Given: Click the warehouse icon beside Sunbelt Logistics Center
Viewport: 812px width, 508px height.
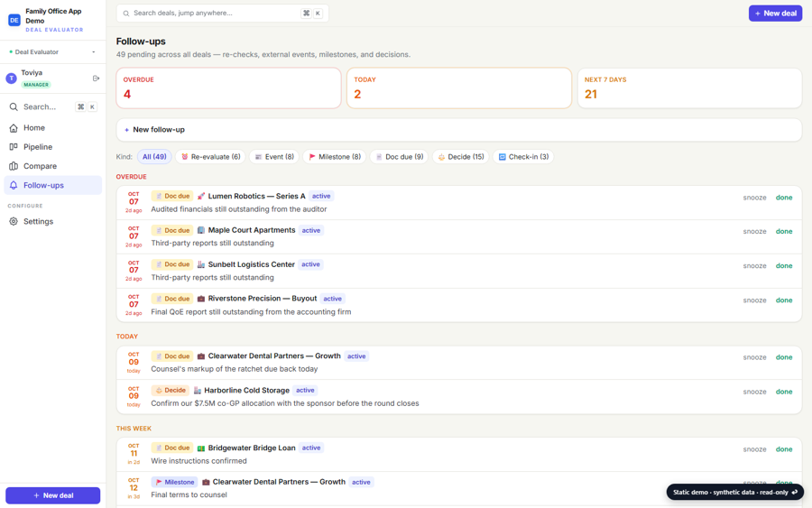Looking at the screenshot, I should (x=201, y=264).
